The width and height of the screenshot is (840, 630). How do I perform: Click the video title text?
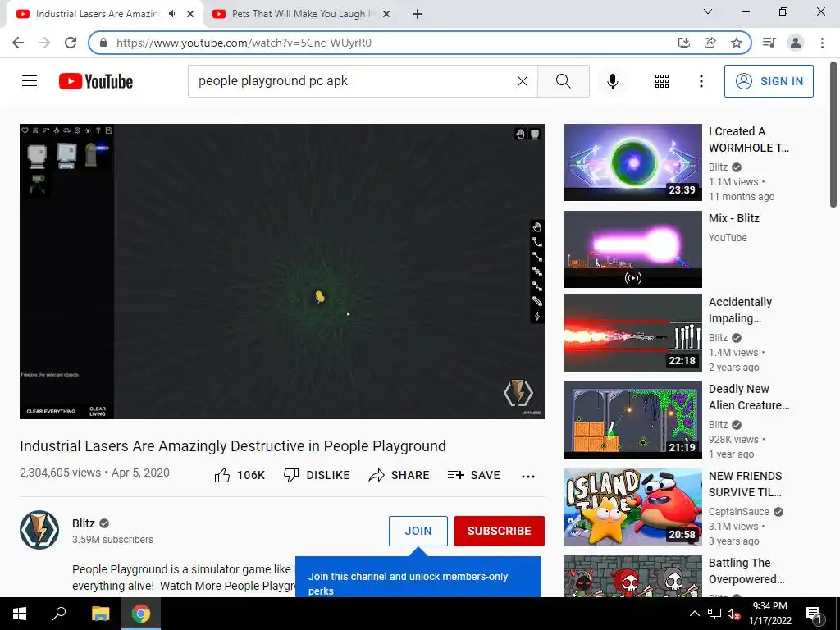233,445
